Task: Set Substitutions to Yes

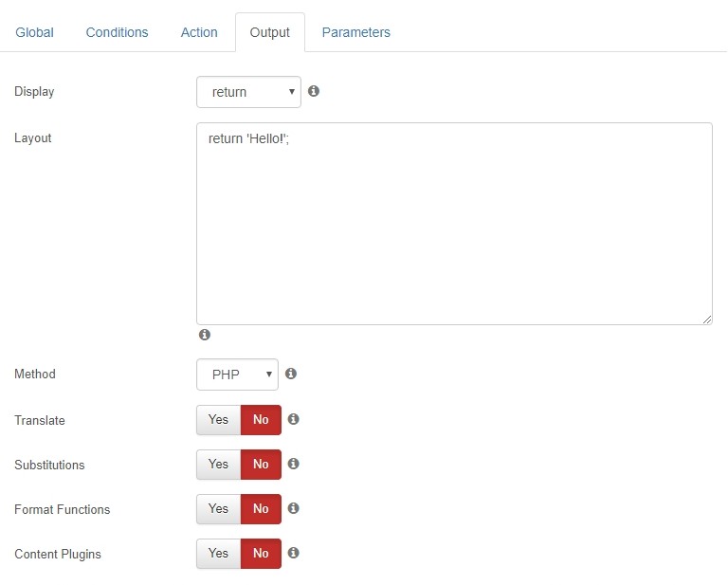Action: click(x=219, y=465)
